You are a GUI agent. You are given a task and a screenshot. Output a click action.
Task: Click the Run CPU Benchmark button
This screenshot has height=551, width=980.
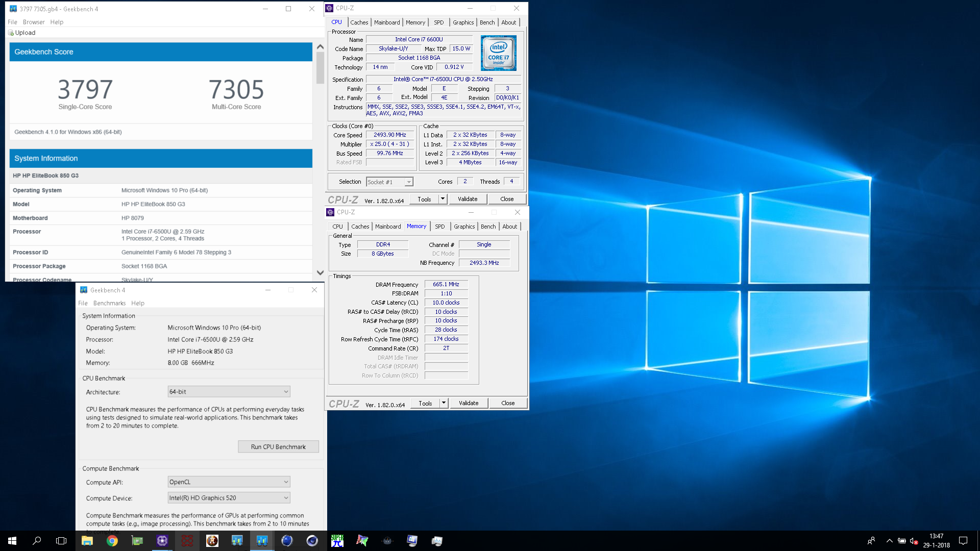(278, 447)
